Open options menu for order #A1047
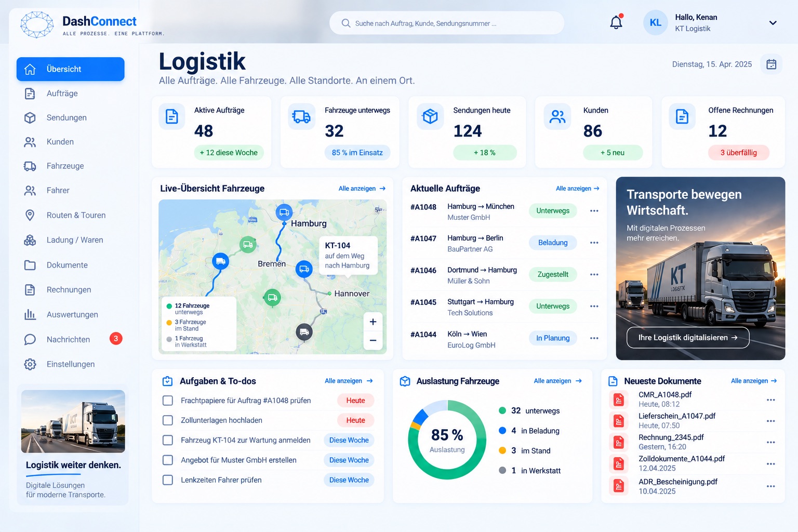Image resolution: width=798 pixels, height=532 pixels. tap(594, 243)
